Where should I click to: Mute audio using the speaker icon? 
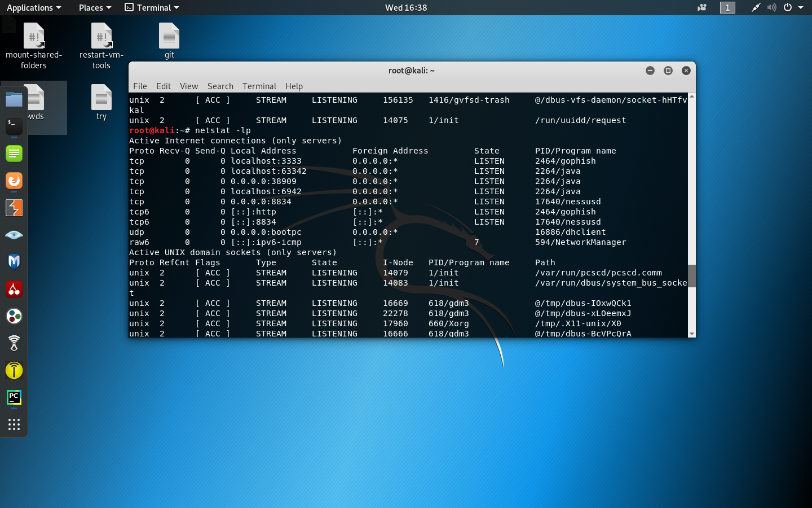(771, 7)
